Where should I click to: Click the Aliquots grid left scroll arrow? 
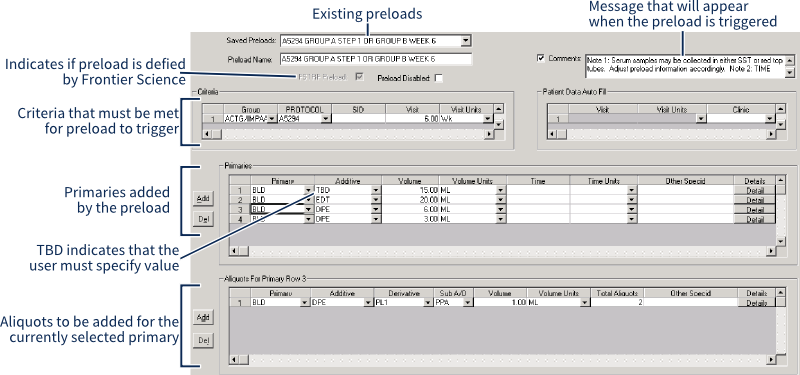tap(234, 360)
